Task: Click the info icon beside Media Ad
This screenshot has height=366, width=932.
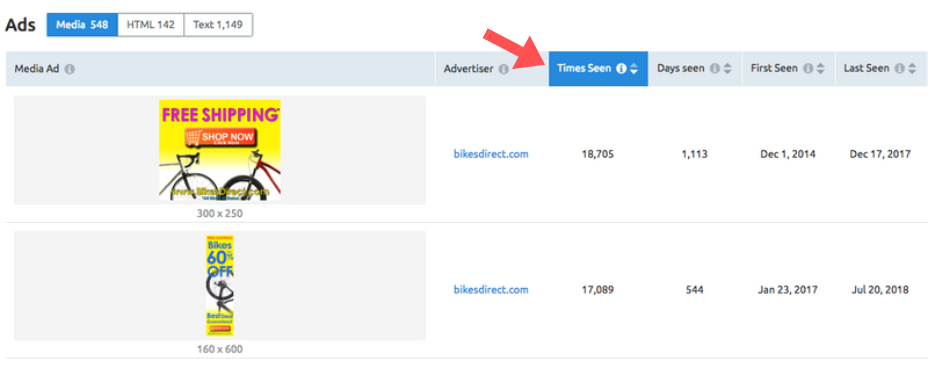Action: (70, 69)
